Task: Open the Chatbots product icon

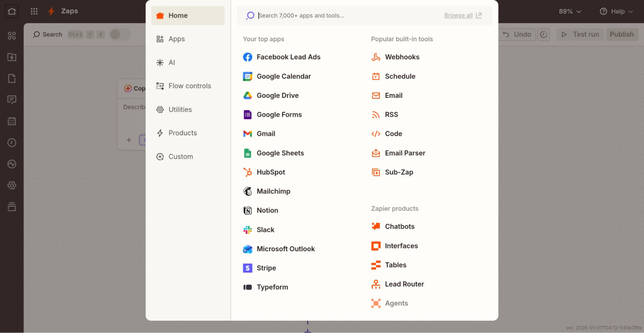Action: [x=376, y=227]
